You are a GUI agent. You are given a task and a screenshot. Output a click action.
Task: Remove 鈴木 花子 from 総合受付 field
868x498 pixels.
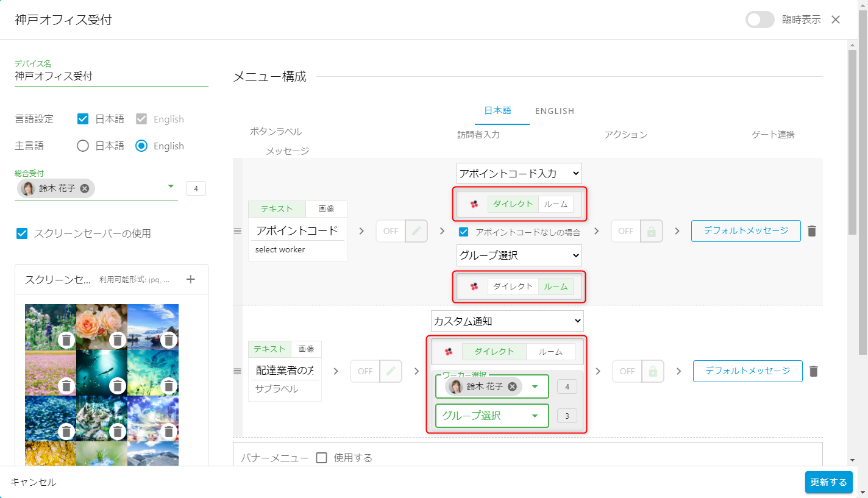click(85, 188)
